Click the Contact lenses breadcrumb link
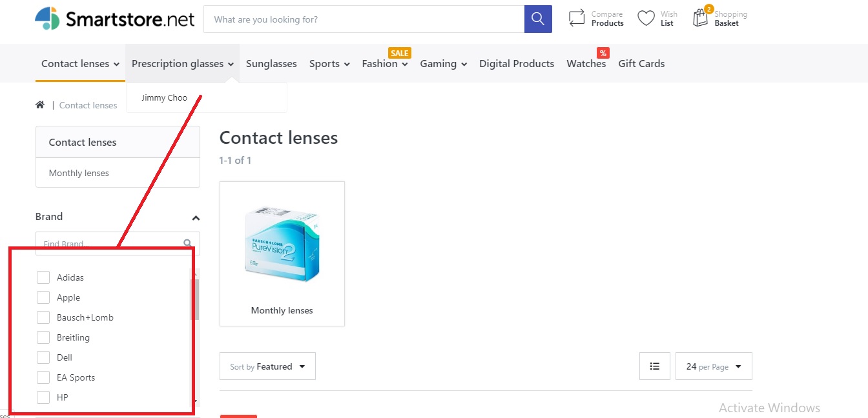 (88, 105)
